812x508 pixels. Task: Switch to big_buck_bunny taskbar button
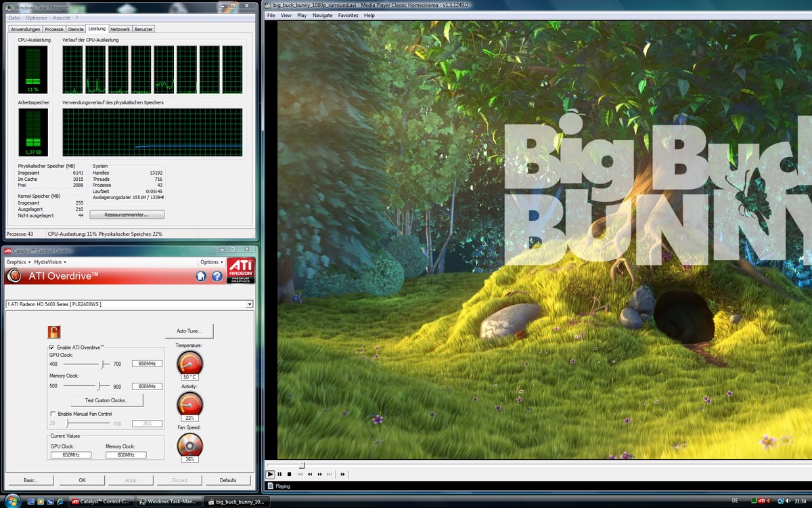click(x=237, y=501)
